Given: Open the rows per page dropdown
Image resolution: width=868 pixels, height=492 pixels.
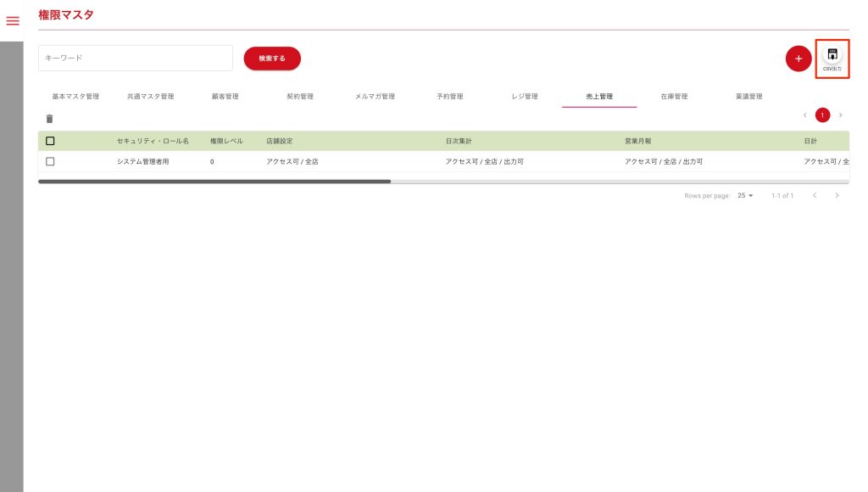Looking at the screenshot, I should tap(745, 196).
